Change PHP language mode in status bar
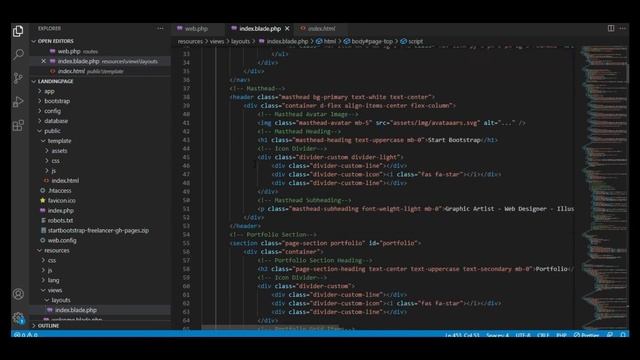This screenshot has width=640, height=360. (x=561, y=335)
